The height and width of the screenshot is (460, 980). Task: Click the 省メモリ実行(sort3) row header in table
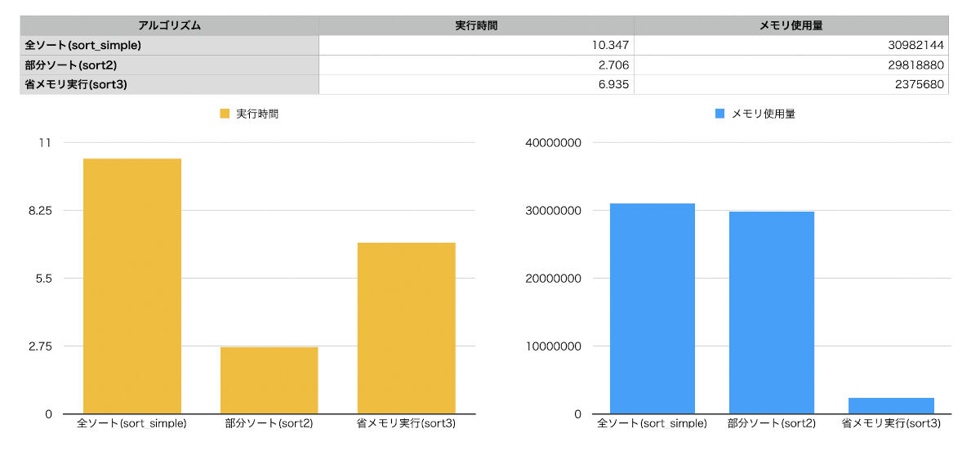pos(169,84)
